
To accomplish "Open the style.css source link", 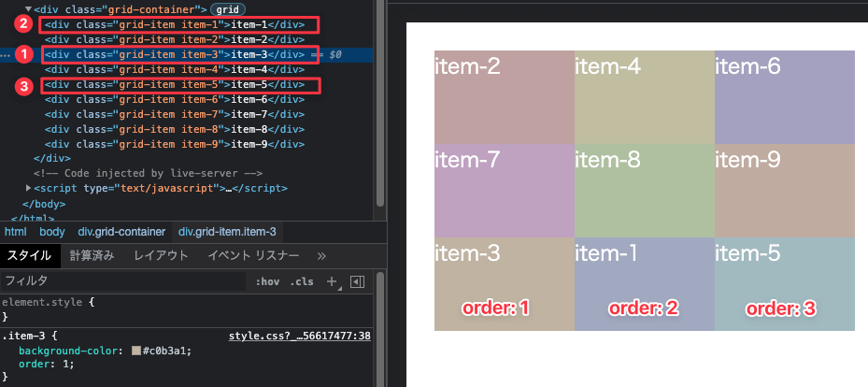I will [x=300, y=337].
